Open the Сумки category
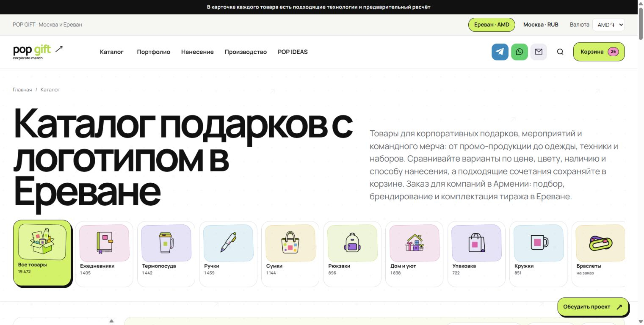Image resolution: width=644 pixels, height=325 pixels. [x=290, y=254]
